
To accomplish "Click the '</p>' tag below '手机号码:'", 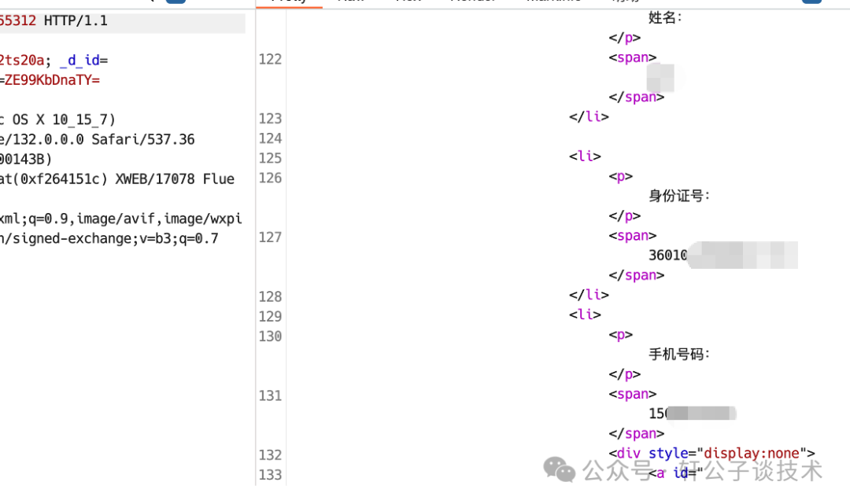I will click(624, 374).
